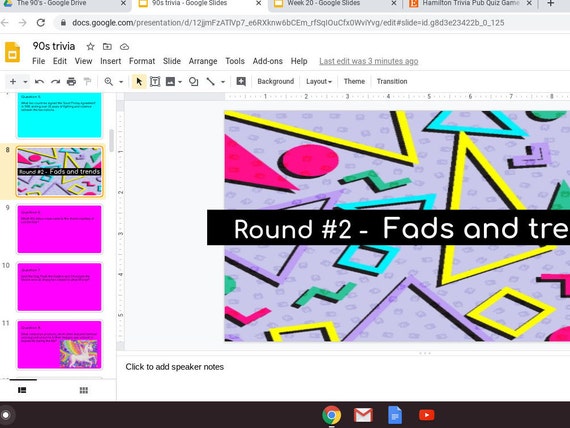Go forward in browser history
The width and height of the screenshot is (570, 428).
pyautogui.click(x=23, y=23)
